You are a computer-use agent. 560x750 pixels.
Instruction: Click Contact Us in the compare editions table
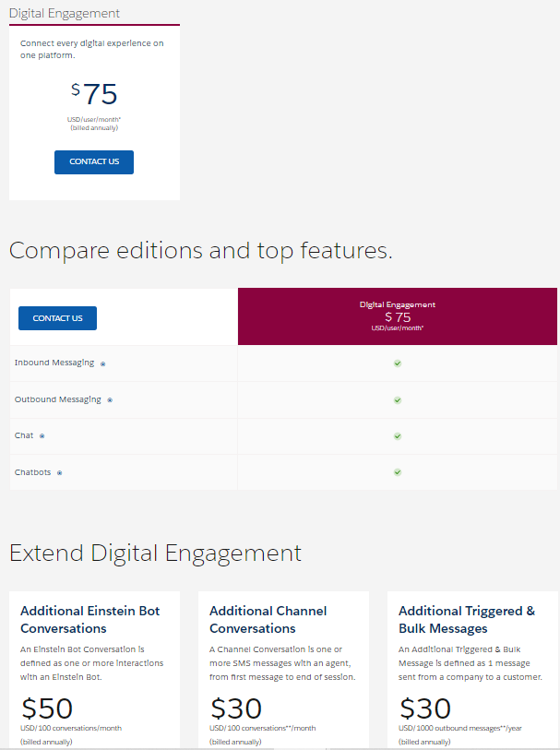tap(57, 318)
